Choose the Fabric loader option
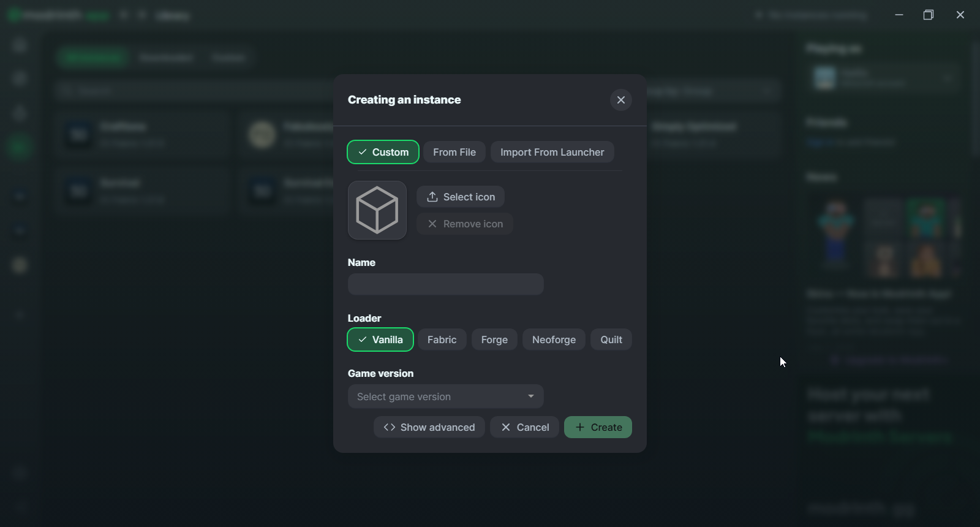The height and width of the screenshot is (527, 980). pyautogui.click(x=442, y=339)
